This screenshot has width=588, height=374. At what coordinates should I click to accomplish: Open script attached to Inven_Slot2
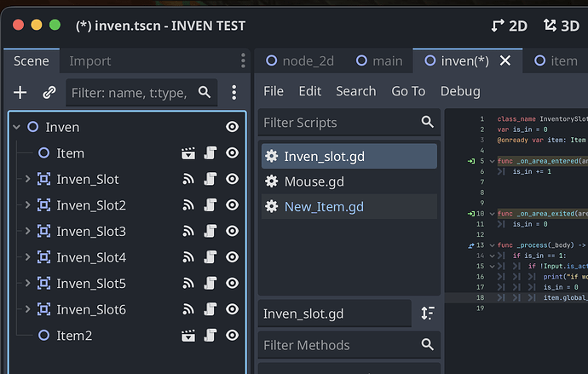210,205
